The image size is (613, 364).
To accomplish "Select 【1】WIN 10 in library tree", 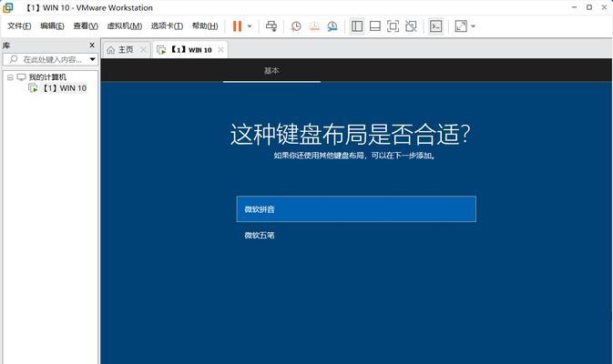I will pos(65,88).
